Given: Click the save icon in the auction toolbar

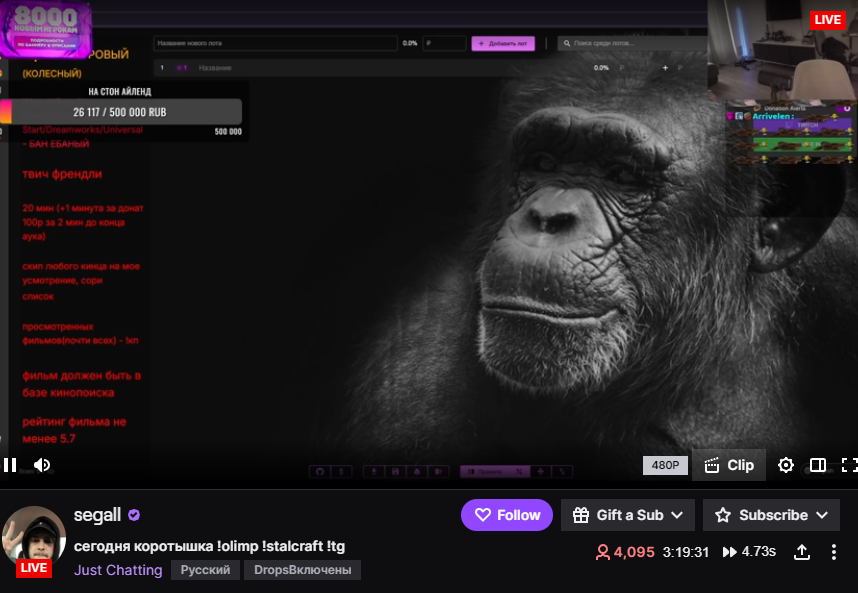Looking at the screenshot, I should 395,472.
